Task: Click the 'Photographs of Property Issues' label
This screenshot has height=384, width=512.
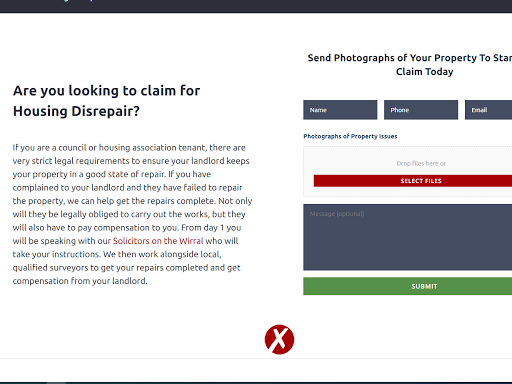Action: coord(350,136)
